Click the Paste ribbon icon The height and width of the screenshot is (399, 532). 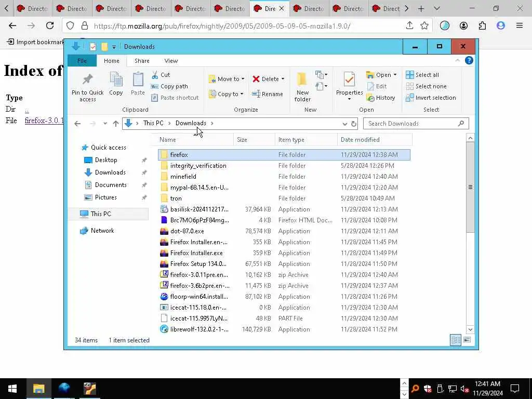coord(138,84)
